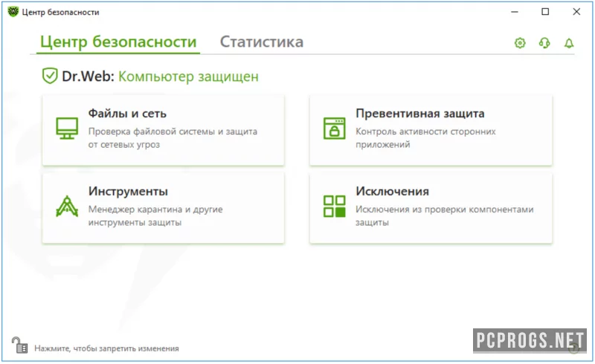Click the Dr.Web spider icon in title bar
Screen dimensions: 595x364
pyautogui.click(x=13, y=12)
